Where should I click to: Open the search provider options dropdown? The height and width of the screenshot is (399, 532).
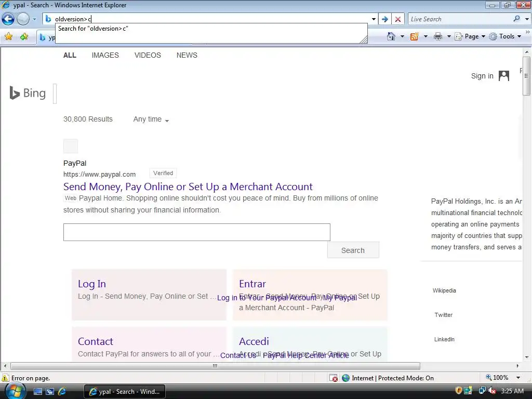pyautogui.click(x=527, y=19)
